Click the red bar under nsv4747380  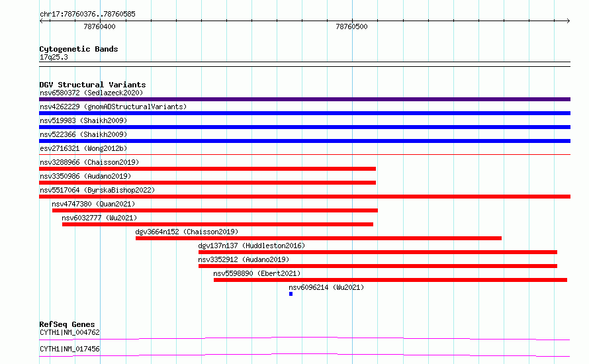click(x=215, y=210)
